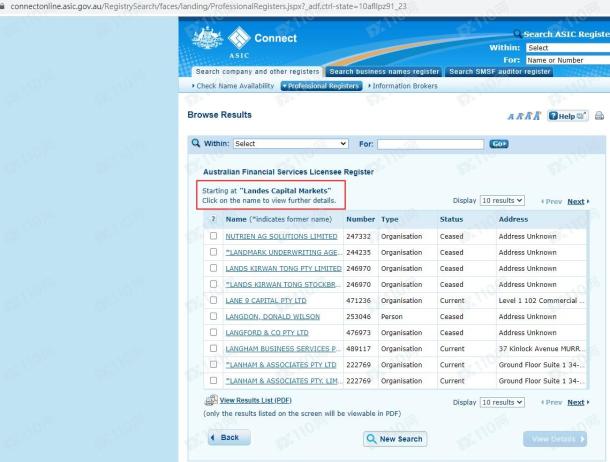Tick checkbox for LANDS KIRWAN TONG STOCKBR row
This screenshot has height=462, width=610.
(x=213, y=284)
